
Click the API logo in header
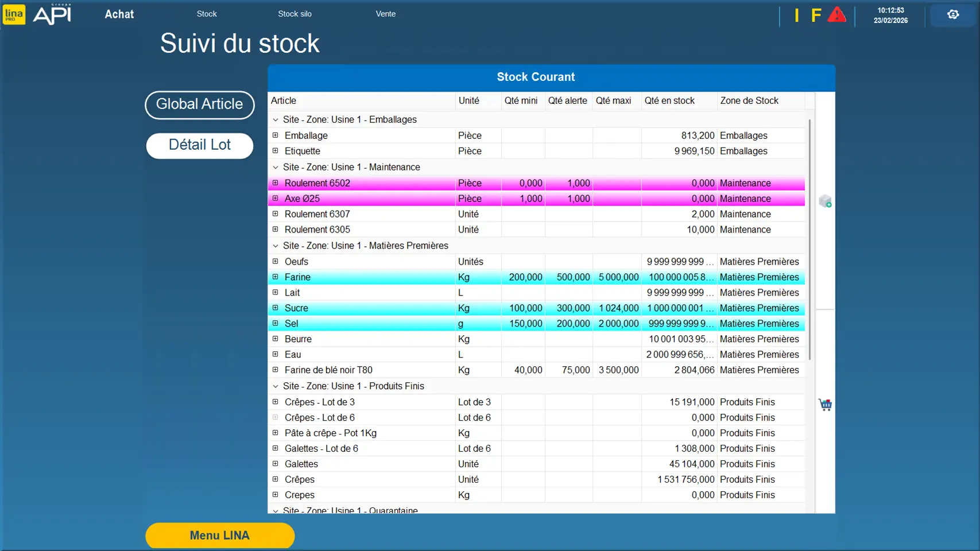point(52,14)
